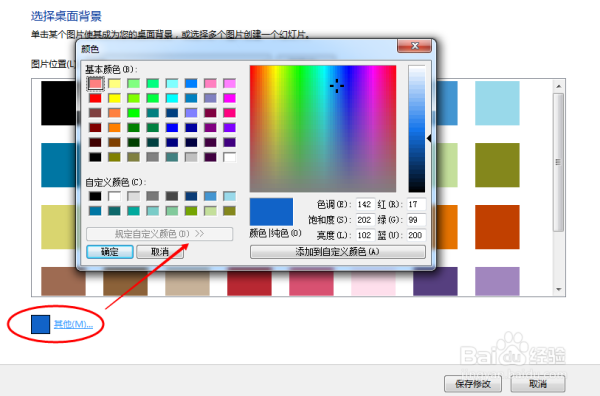The image size is (600, 396).
Task: Pick navy blue custom color swatch
Action: coord(191,196)
